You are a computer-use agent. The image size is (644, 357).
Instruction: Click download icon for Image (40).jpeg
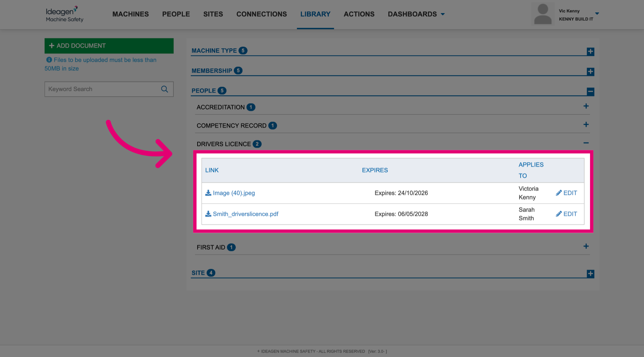tap(208, 193)
